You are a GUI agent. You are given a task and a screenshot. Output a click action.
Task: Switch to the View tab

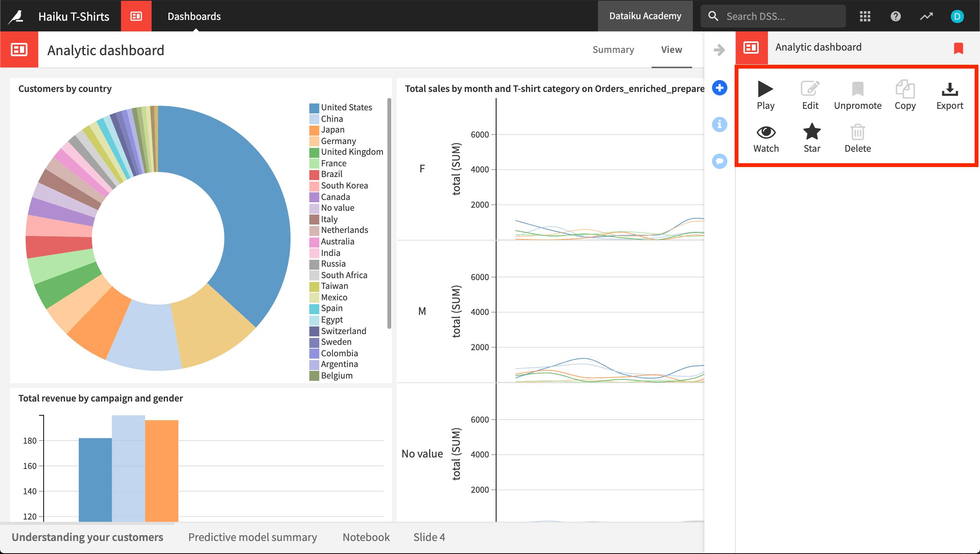coord(671,49)
